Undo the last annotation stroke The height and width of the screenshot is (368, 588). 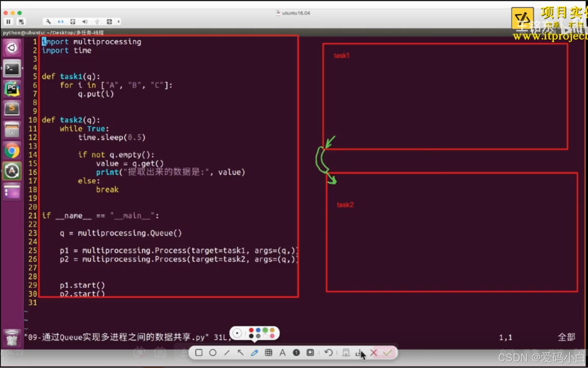tap(328, 352)
